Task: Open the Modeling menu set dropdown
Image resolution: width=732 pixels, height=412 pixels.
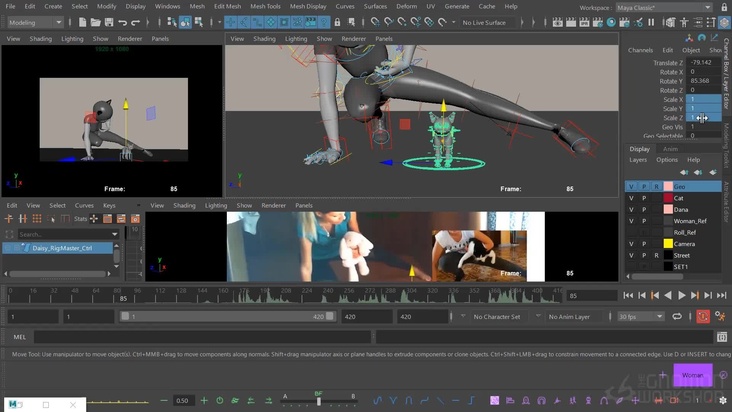Action: click(34, 21)
